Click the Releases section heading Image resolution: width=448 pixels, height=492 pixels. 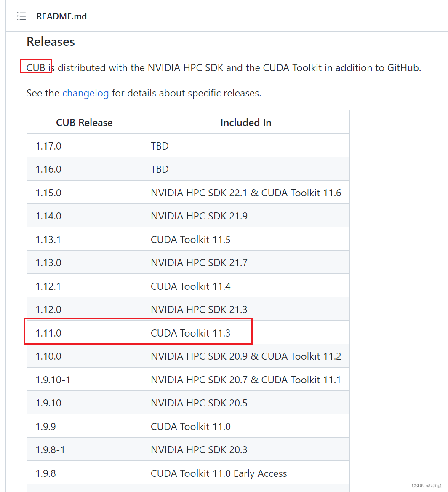coord(50,42)
